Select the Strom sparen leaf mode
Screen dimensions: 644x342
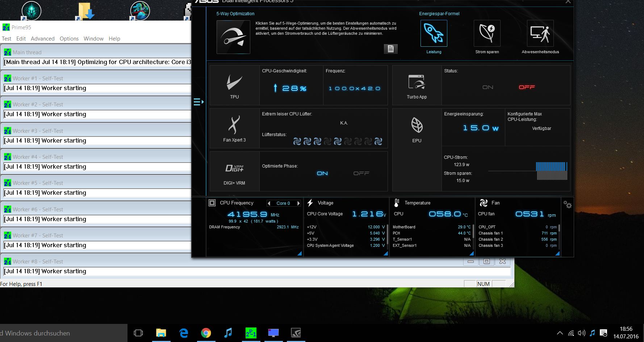[x=487, y=33]
